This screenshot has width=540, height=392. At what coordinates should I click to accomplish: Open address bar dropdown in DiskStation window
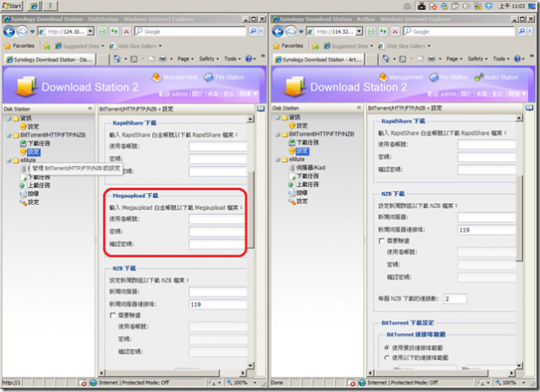pos(90,32)
